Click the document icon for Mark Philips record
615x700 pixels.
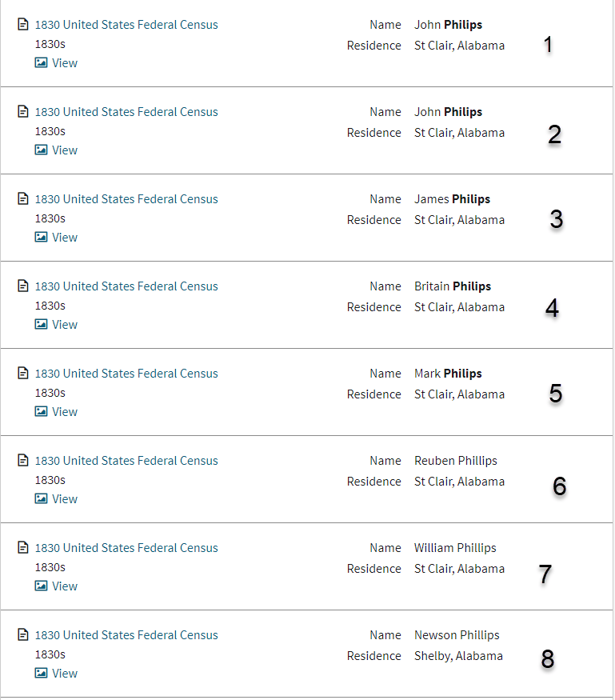(x=23, y=374)
